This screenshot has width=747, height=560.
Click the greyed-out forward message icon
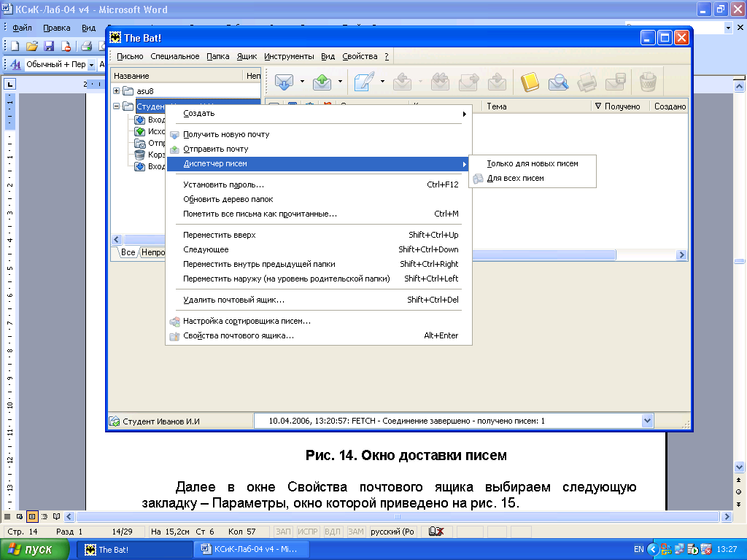(468, 82)
